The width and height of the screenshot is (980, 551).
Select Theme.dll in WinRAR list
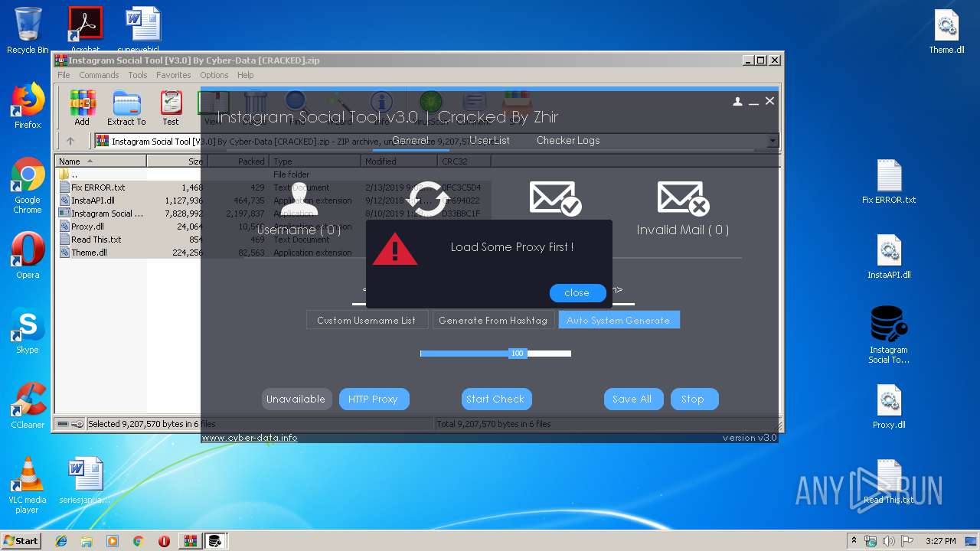[89, 253]
